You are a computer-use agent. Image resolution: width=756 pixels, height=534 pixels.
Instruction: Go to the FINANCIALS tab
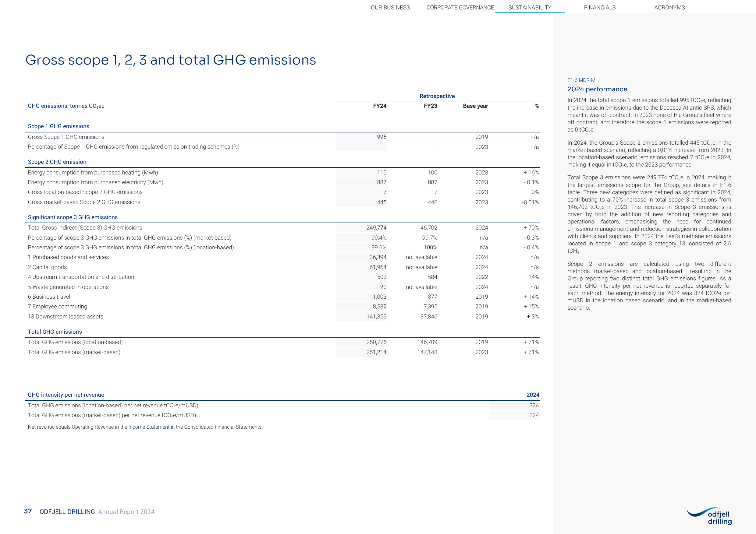point(600,8)
